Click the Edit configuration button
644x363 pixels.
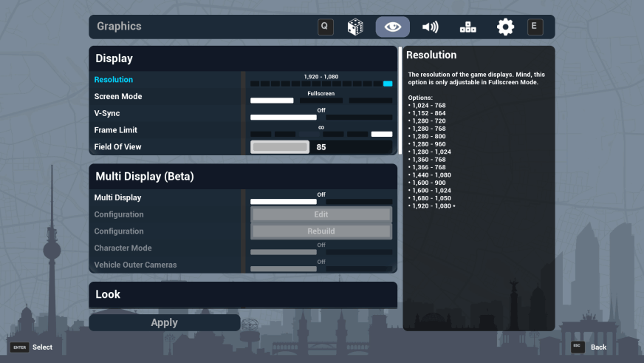(321, 214)
